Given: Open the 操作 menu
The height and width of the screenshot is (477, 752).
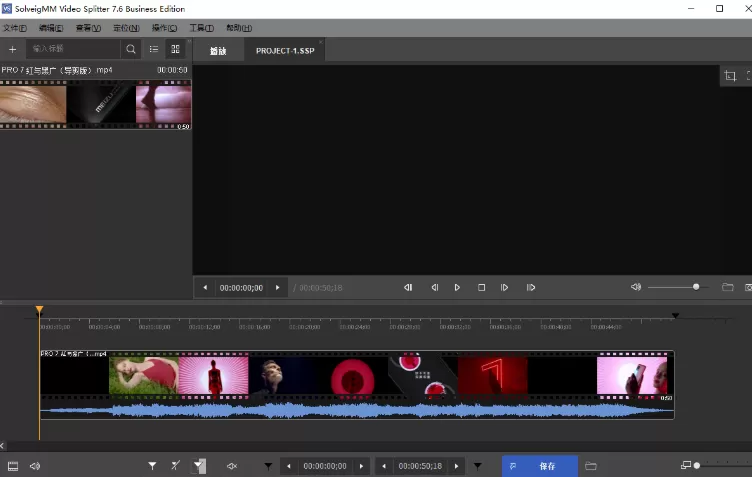Looking at the screenshot, I should coord(164,28).
